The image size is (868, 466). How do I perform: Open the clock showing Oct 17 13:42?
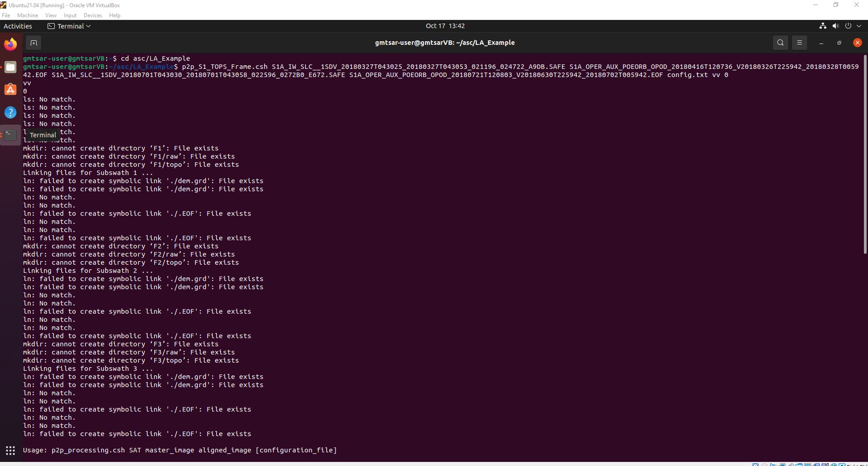coord(445,26)
